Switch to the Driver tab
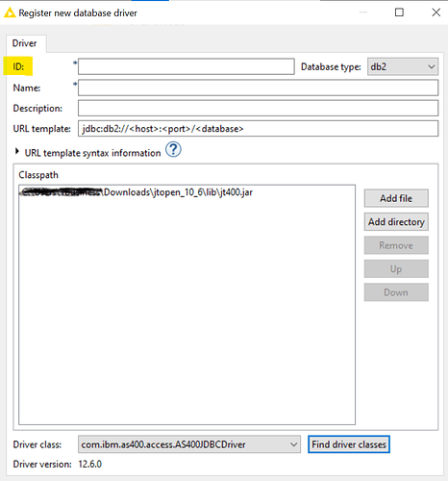448x481 pixels. tap(24, 43)
